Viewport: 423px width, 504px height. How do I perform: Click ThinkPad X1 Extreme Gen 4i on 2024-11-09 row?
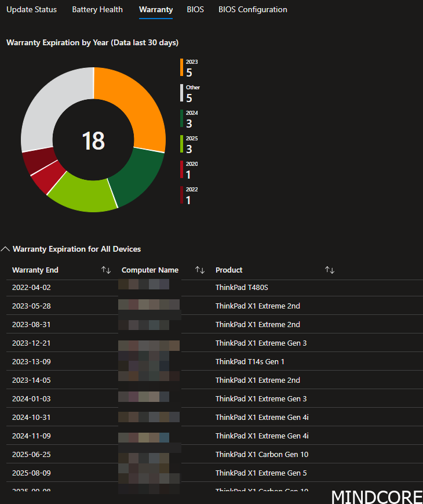[262, 436]
